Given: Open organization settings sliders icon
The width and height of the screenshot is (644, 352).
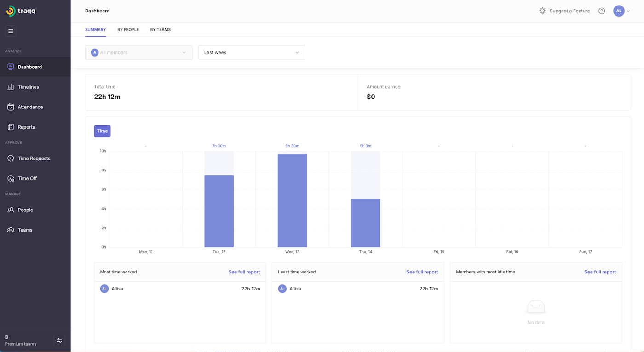Looking at the screenshot, I should 59,341.
